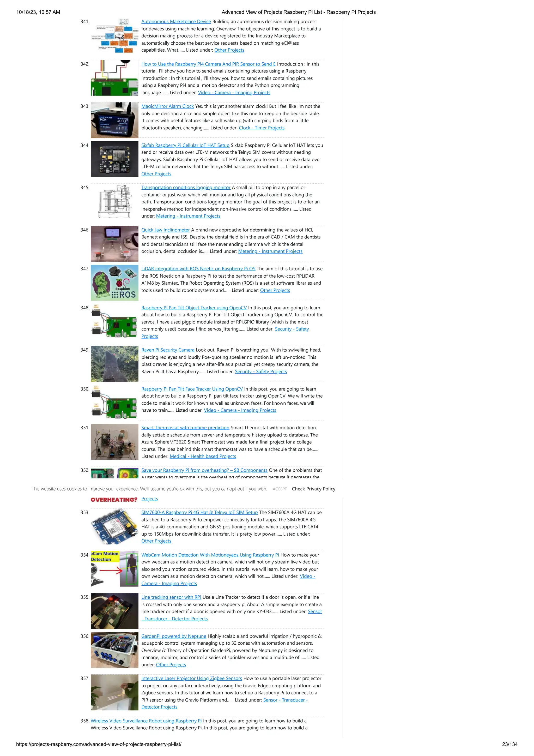This screenshot has height=756, width=534.
Task: Click the Raven Pi Security Camera thumbnail
Action: pyautogui.click(x=114, y=364)
